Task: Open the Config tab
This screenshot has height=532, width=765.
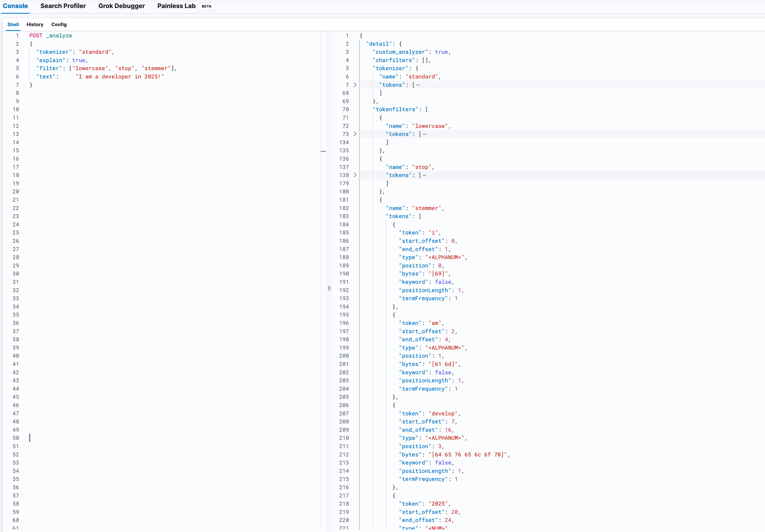Action: pyautogui.click(x=59, y=24)
